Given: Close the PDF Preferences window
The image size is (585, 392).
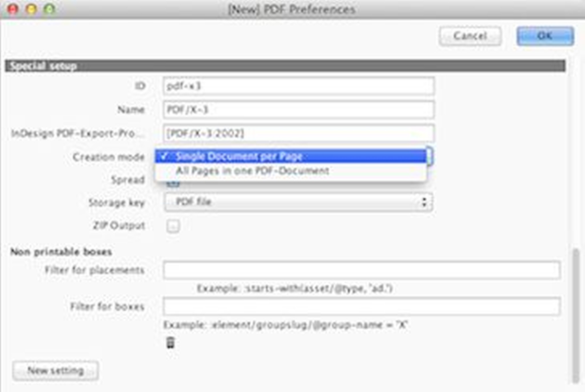Looking at the screenshot, I should [x=13, y=9].
